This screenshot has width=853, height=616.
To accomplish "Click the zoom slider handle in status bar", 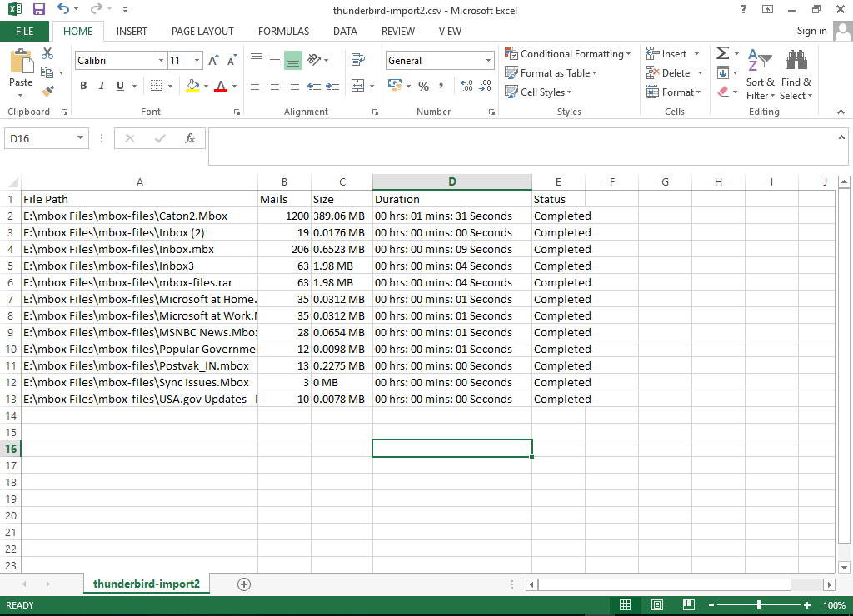I will click(x=758, y=604).
